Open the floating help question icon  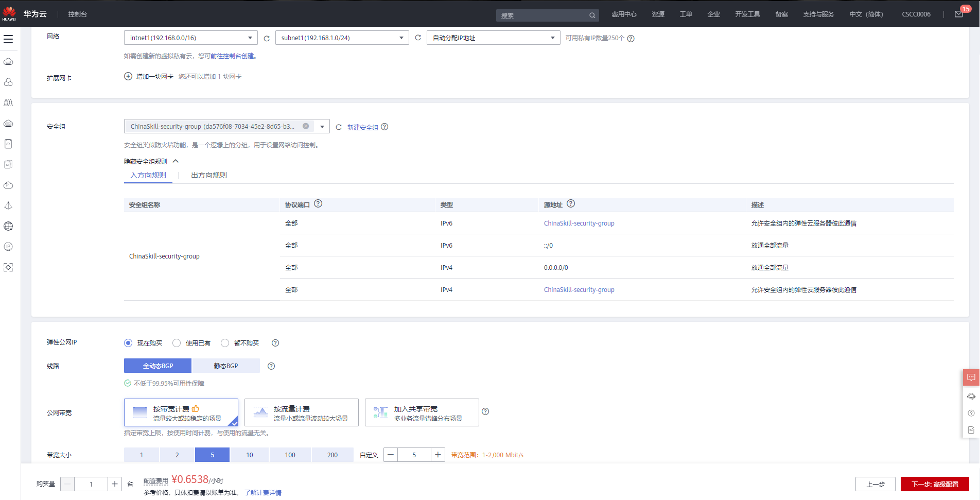[971, 413]
